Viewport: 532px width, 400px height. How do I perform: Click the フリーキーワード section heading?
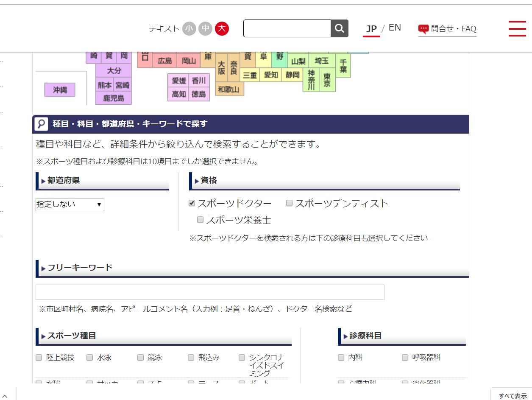[80, 268]
